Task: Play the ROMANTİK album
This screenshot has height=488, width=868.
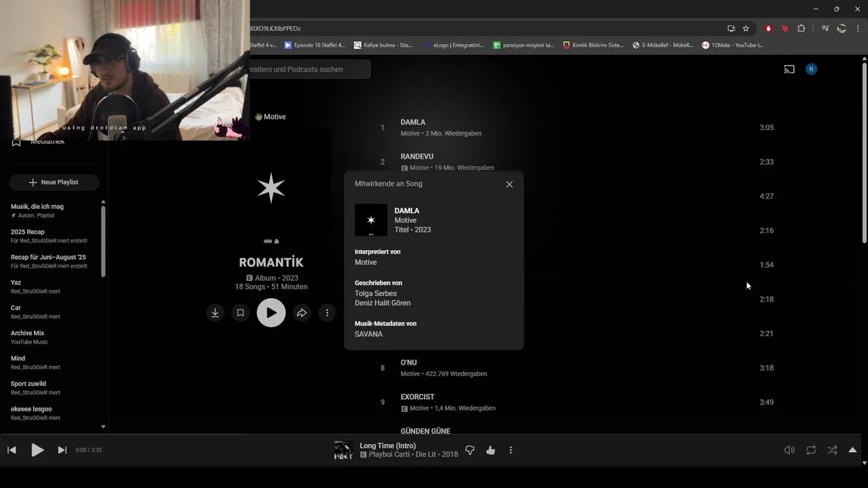Action: pyautogui.click(x=271, y=312)
